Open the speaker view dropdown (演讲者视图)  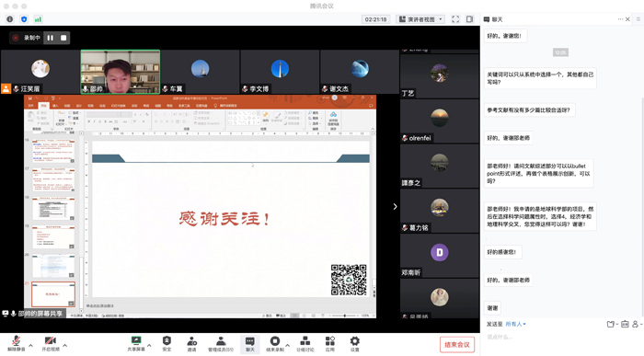(420, 19)
